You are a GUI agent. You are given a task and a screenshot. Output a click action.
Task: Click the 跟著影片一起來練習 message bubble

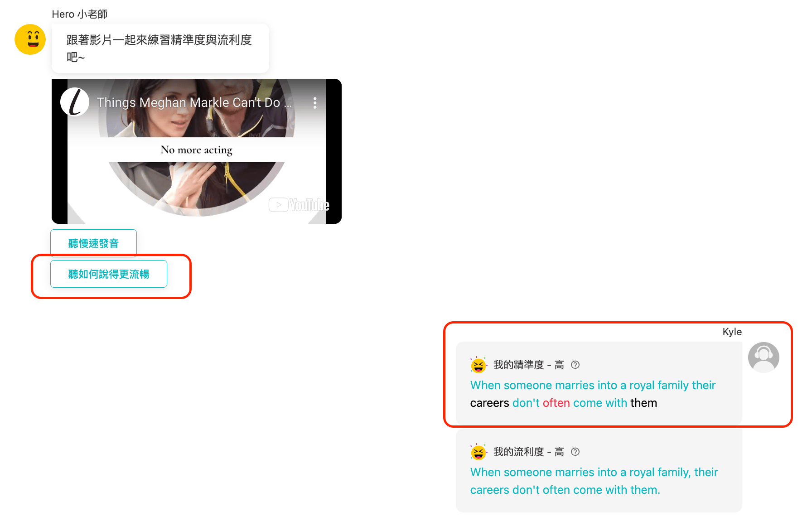point(160,48)
